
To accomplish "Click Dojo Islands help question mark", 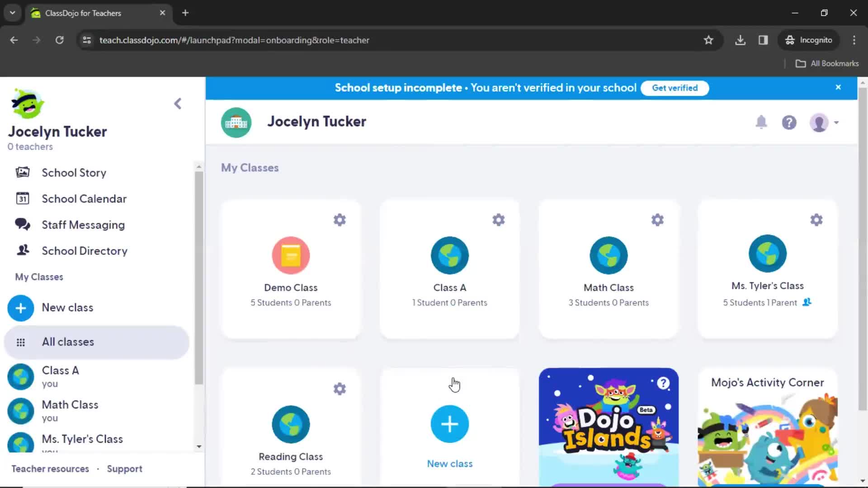I will pyautogui.click(x=663, y=383).
